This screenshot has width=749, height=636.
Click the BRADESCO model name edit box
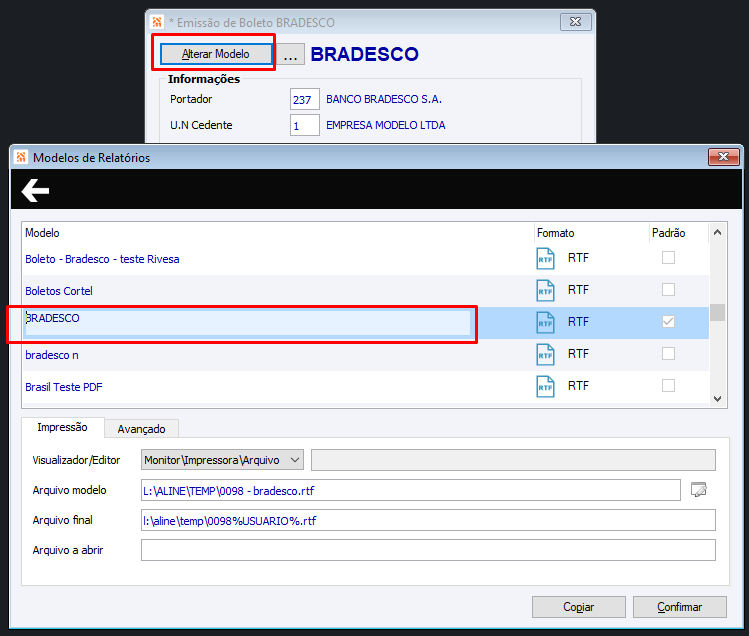point(247,323)
